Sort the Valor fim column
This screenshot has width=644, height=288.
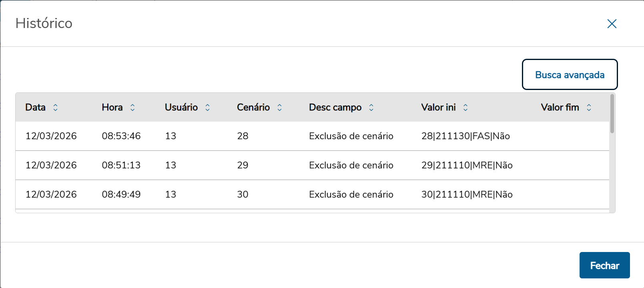[x=589, y=107]
